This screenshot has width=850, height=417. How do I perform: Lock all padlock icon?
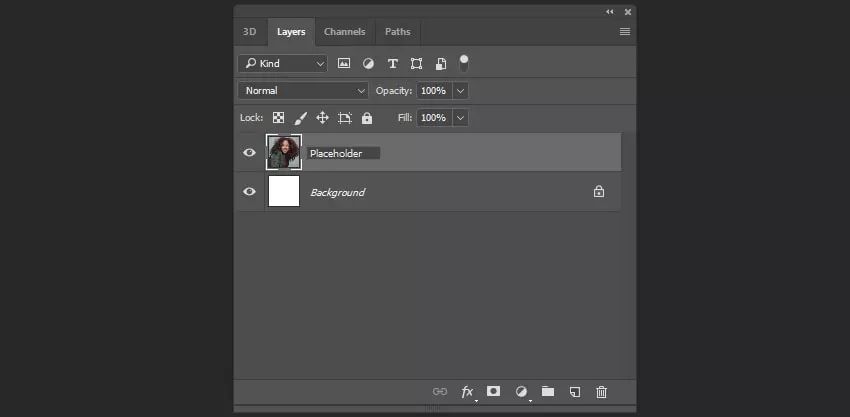[367, 118]
